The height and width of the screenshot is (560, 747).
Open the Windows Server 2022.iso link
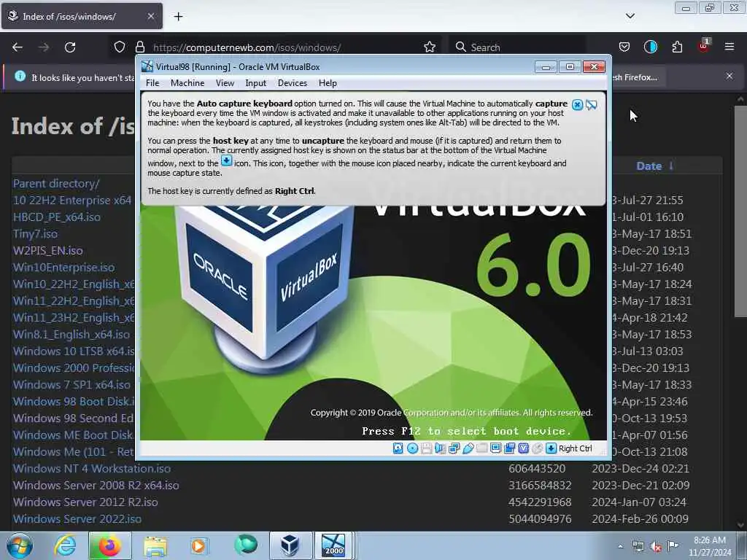pos(77,518)
